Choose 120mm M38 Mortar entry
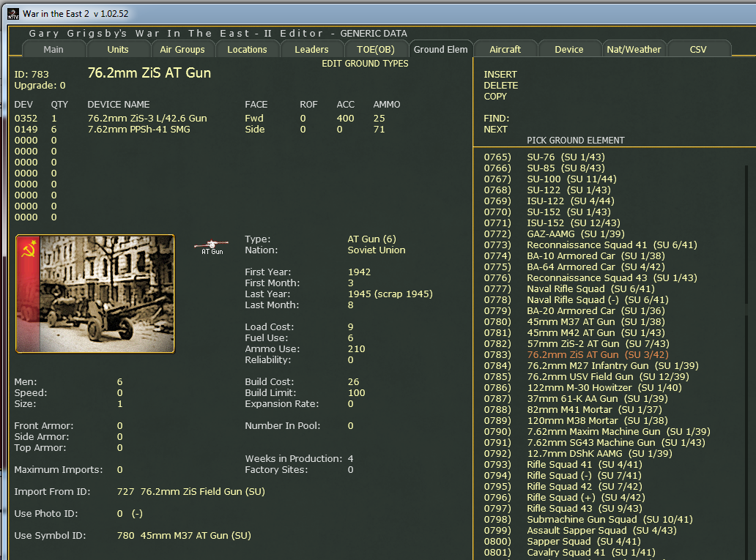This screenshot has width=756, height=560. 596,421
